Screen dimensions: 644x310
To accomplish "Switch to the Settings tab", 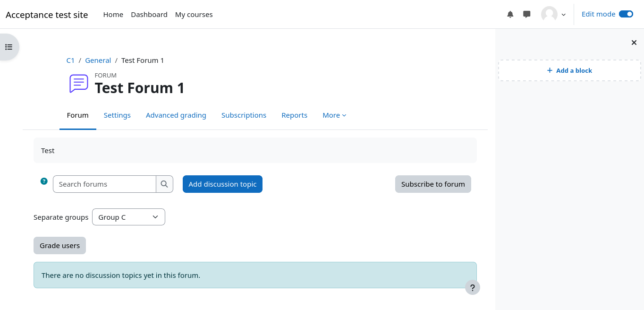I will (117, 115).
